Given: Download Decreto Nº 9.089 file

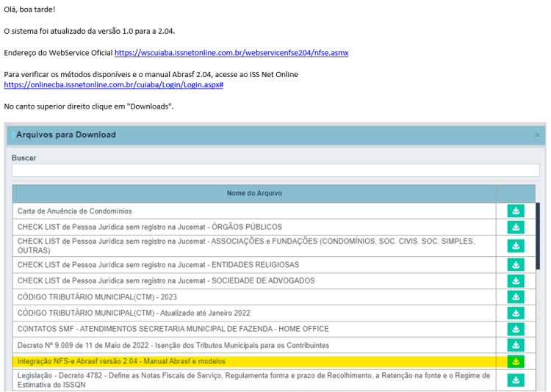Looking at the screenshot, I should click(x=516, y=345).
